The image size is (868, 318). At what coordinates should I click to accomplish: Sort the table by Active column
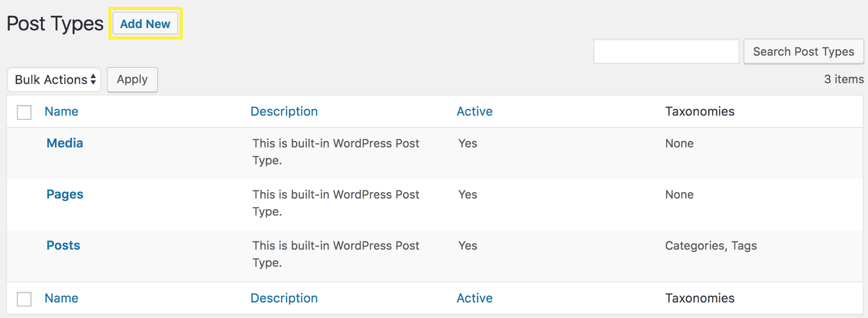(x=475, y=111)
